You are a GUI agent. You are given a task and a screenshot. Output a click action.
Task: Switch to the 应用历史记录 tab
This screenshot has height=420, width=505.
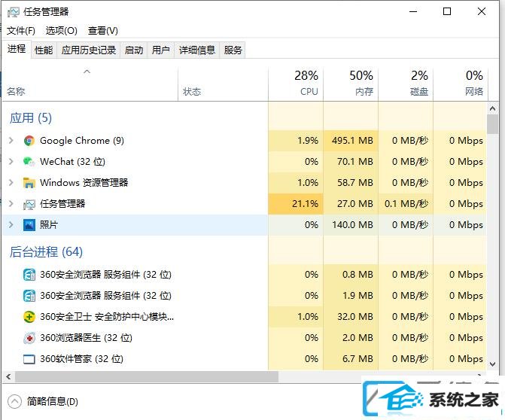[x=89, y=50]
